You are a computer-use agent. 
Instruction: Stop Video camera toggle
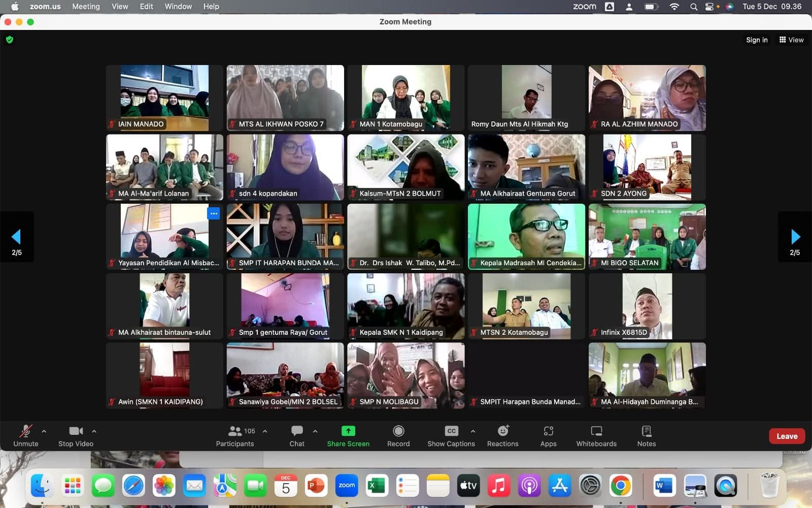click(x=76, y=436)
